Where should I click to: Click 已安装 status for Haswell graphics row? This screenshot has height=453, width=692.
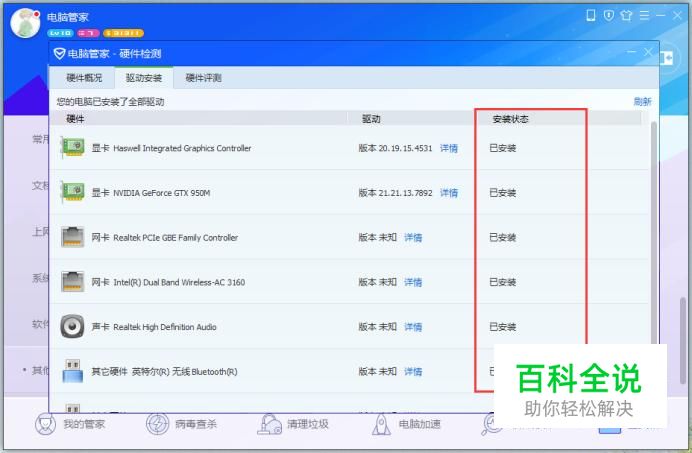point(503,148)
